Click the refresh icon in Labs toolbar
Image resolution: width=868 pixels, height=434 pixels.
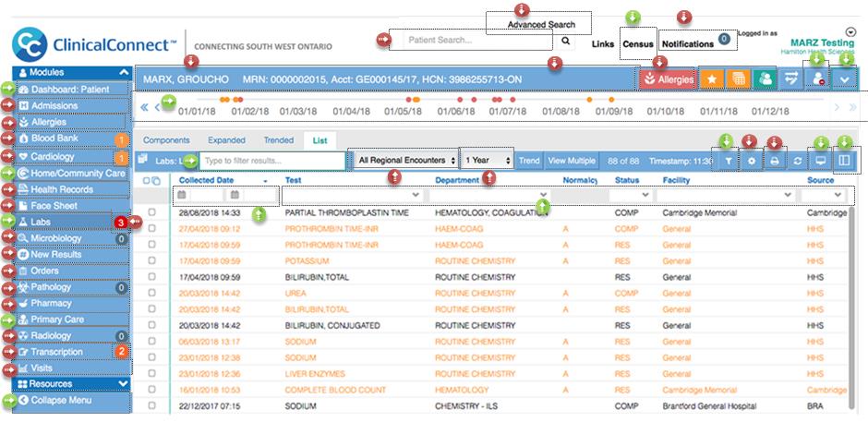pyautogui.click(x=797, y=161)
